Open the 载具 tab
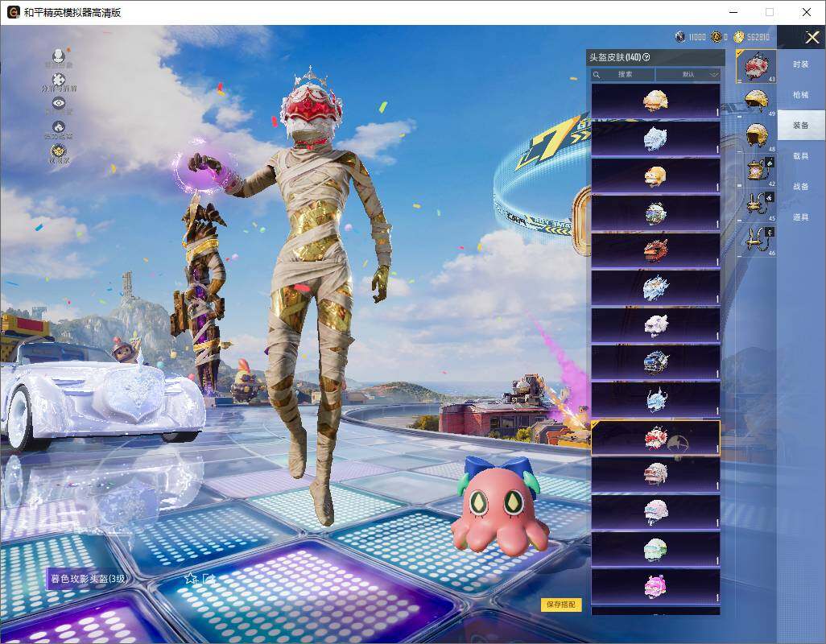826x644 pixels. pos(801,156)
